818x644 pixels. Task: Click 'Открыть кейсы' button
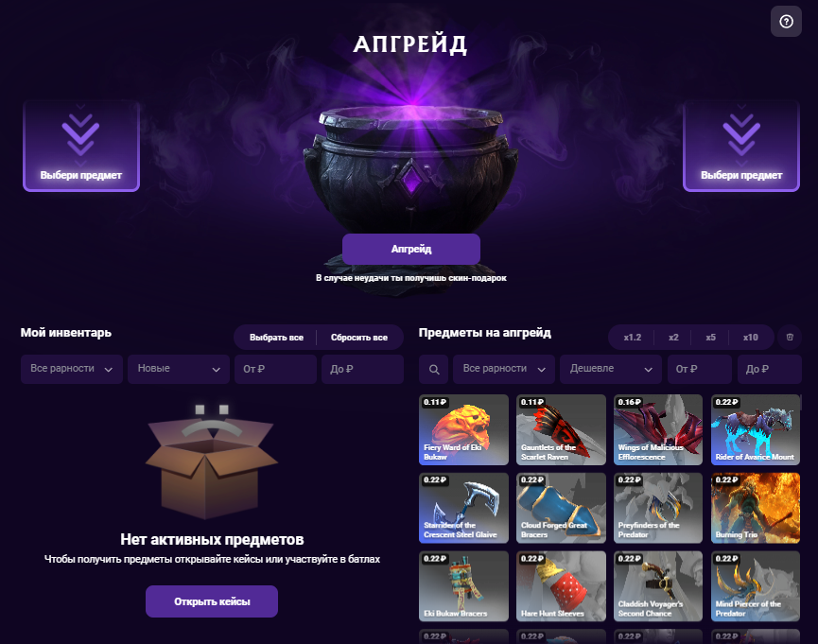pyautogui.click(x=212, y=601)
